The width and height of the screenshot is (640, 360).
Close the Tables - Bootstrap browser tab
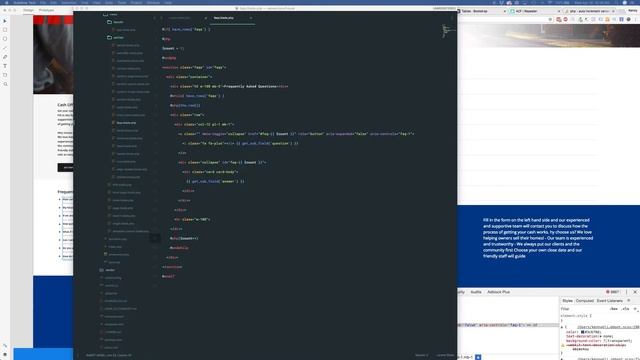pos(505,11)
